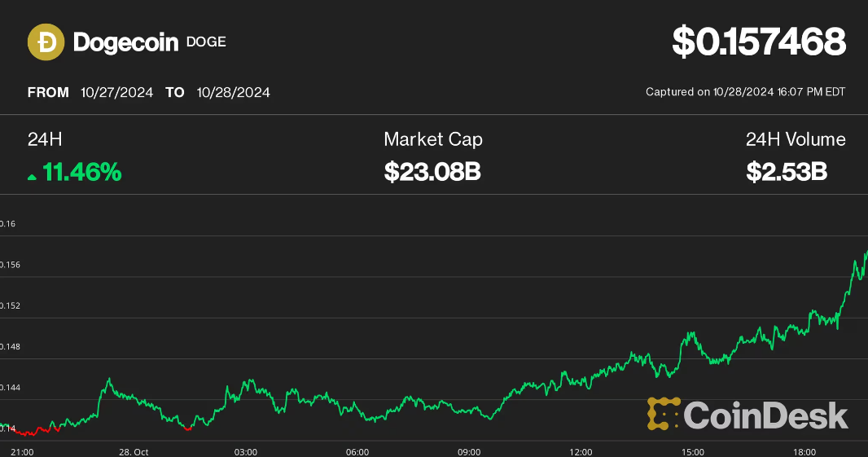868x457 pixels.
Task: Click the 0.156 y-axis label
Action: (x=10, y=265)
